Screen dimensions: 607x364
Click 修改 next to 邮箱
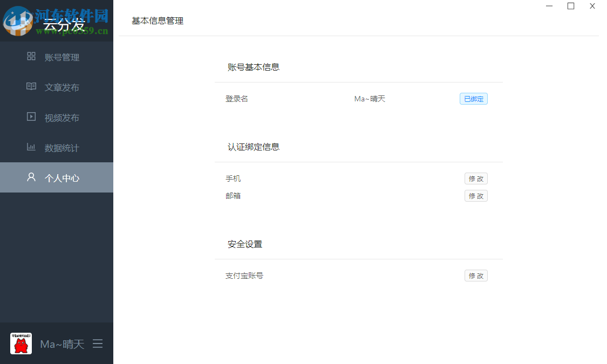[x=476, y=196]
